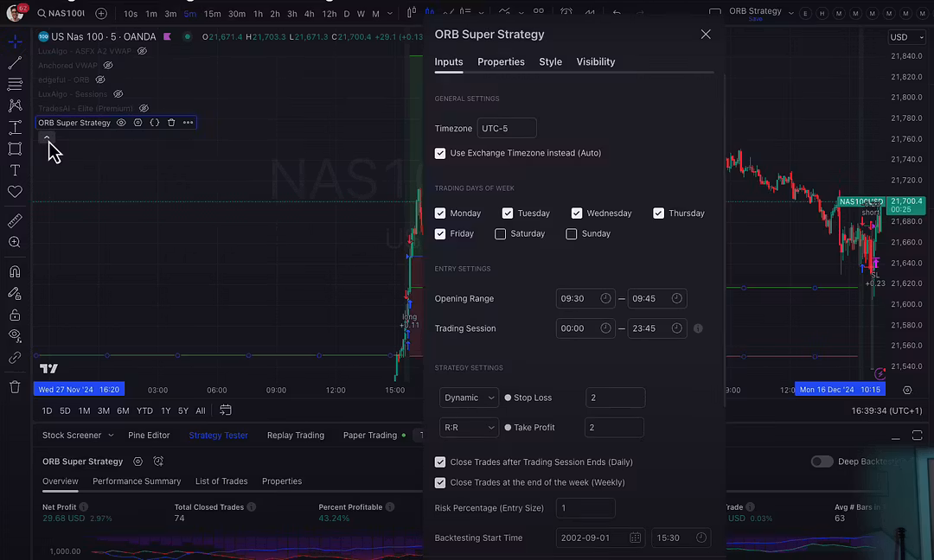Hide the ORB Super Strategy with eye icon
Screen dimensions: 934x560
121,123
